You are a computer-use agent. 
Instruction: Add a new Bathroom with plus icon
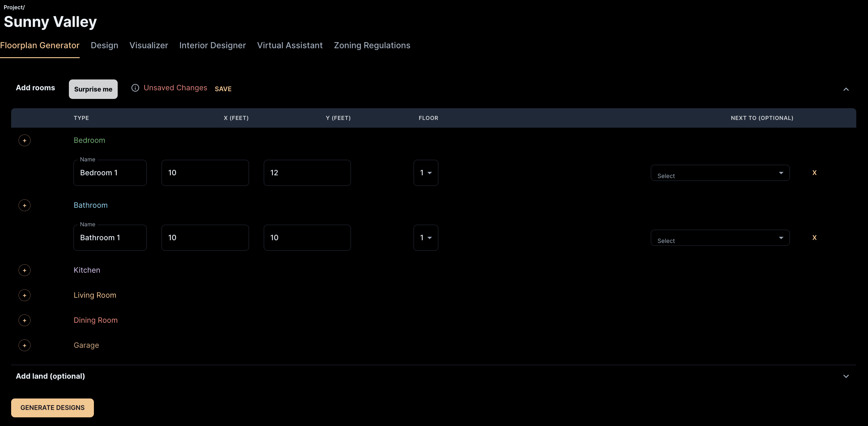tap(24, 205)
